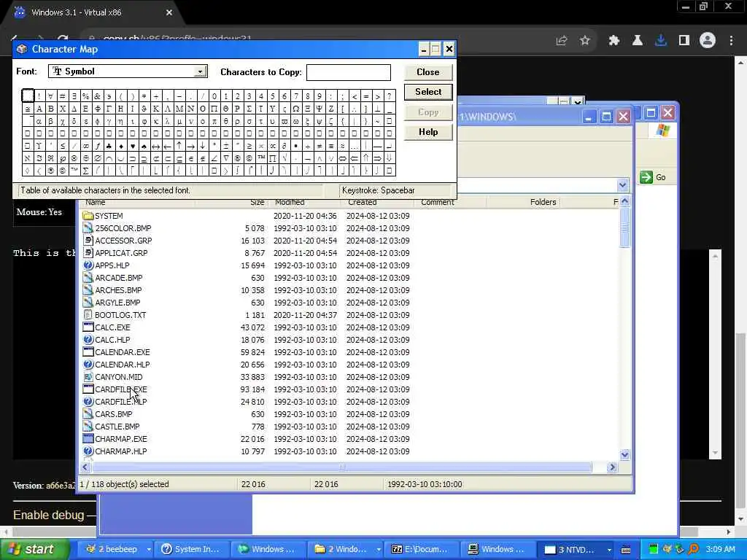Click the ARCADE.BMP file icon
Viewport: 747px width, 560px height.
tap(88, 278)
